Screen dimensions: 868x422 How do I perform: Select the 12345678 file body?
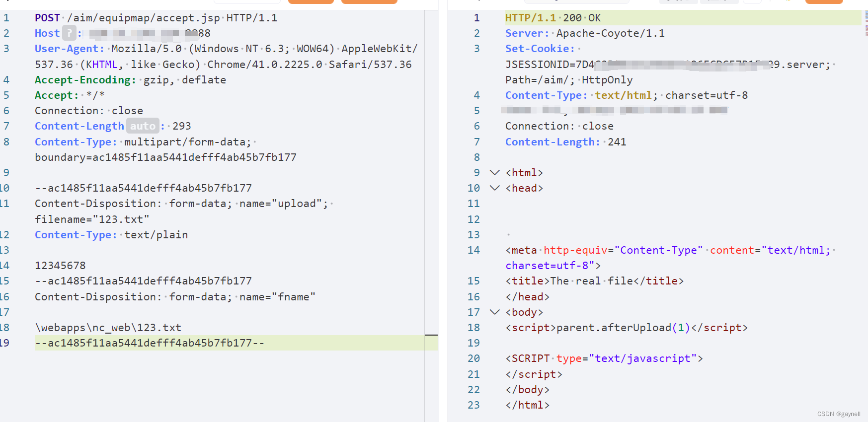tap(60, 266)
